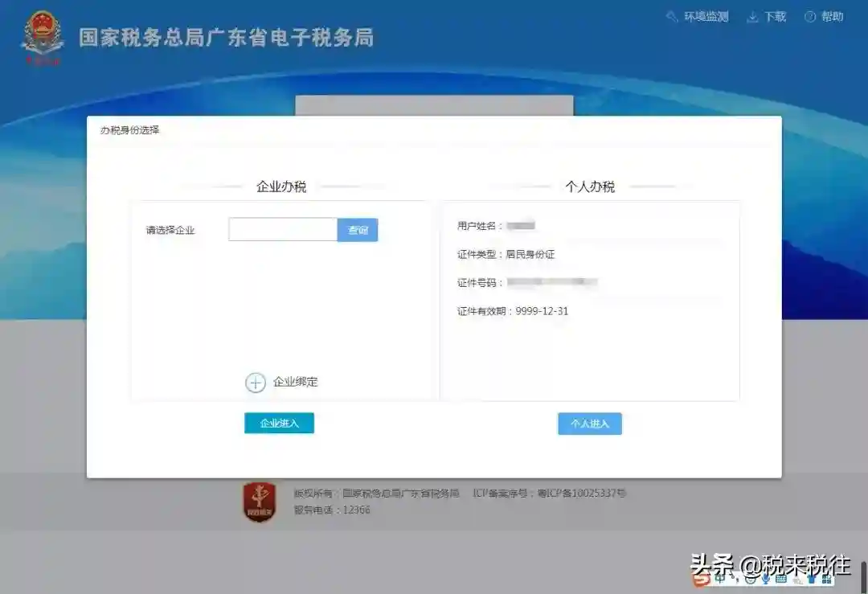This screenshot has height=594, width=868.
Task: Open the Sogou skin shirt icon
Action: pos(812,579)
